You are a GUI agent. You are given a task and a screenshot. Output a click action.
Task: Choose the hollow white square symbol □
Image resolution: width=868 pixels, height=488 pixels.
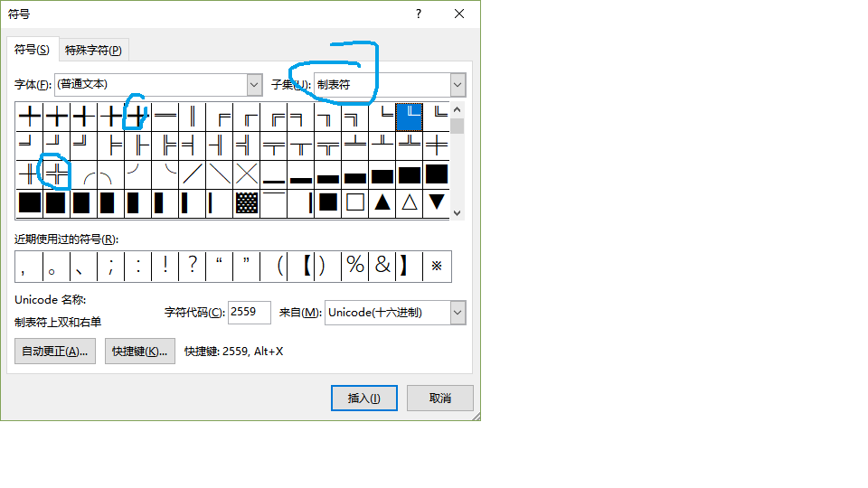[354, 203]
